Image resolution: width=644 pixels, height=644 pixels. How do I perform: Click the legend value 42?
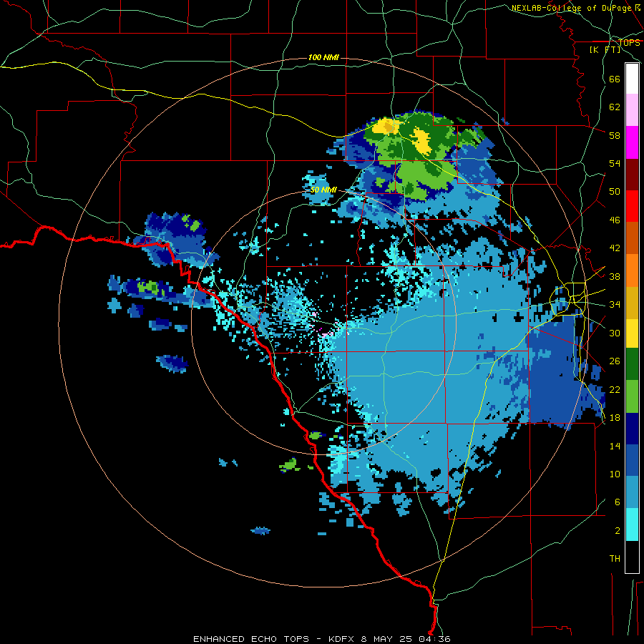tap(615, 248)
